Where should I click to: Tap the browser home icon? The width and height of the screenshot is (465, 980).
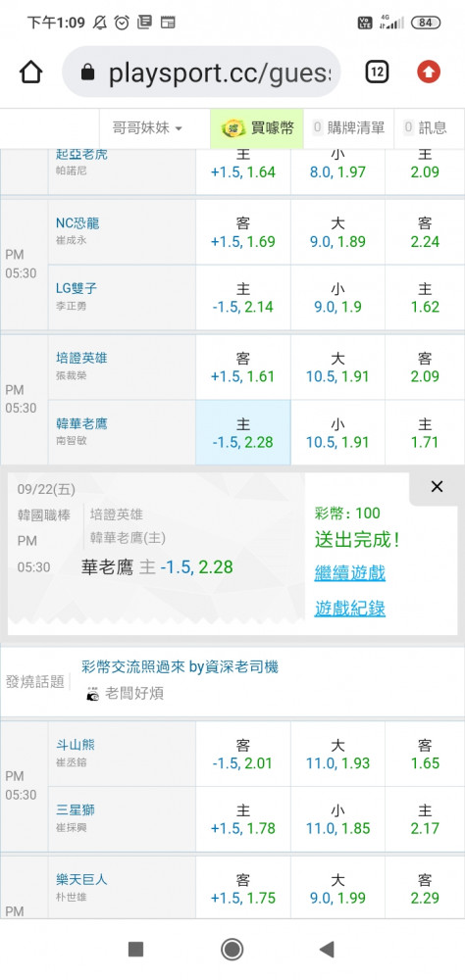30,73
